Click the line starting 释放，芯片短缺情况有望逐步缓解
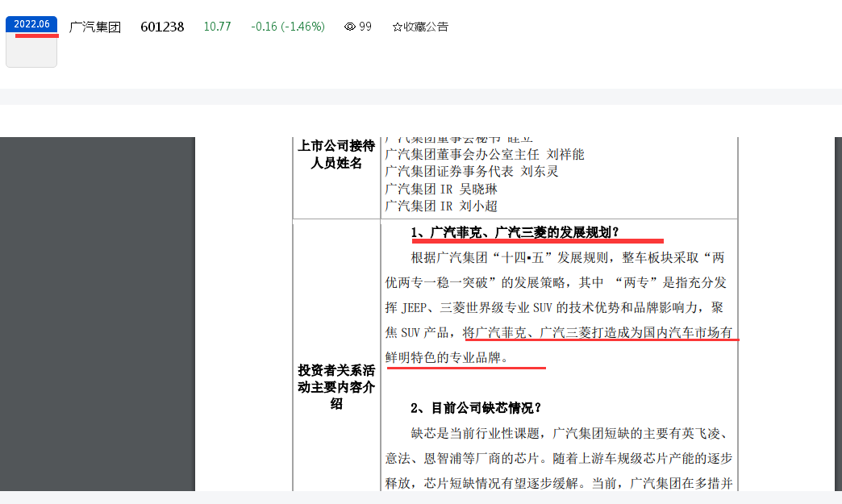The image size is (842, 504). pos(558,483)
